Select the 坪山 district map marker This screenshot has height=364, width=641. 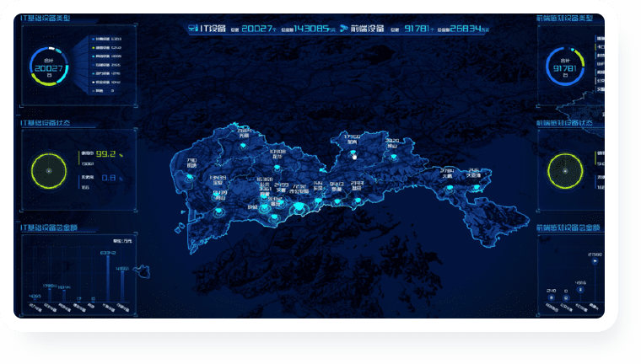point(393,157)
